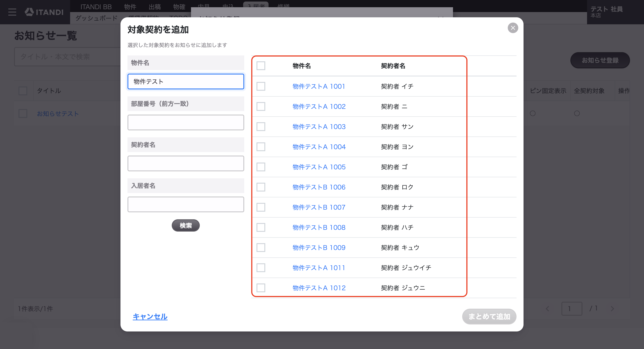Check the box for 物件テストA 1001
Screen dimensions: 644x349
point(261,86)
